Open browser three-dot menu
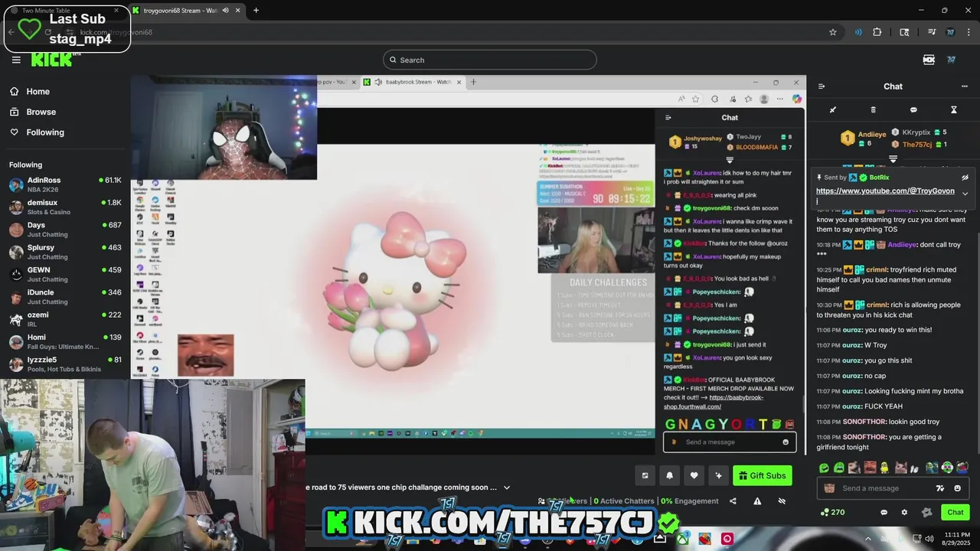This screenshot has width=980, height=551. 969,32
